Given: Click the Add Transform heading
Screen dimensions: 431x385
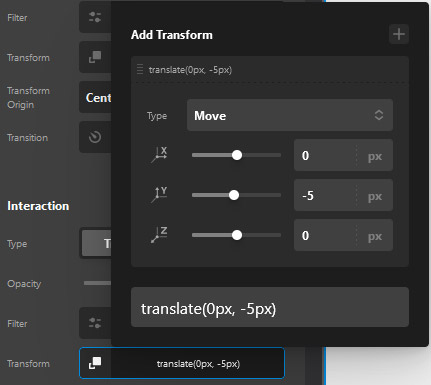Looking at the screenshot, I should coord(172,35).
